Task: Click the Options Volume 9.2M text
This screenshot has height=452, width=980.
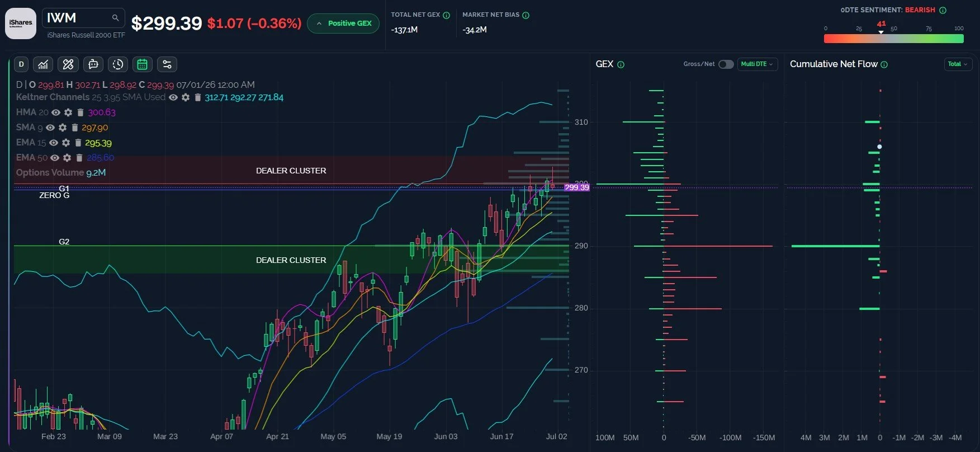Action: 61,173
